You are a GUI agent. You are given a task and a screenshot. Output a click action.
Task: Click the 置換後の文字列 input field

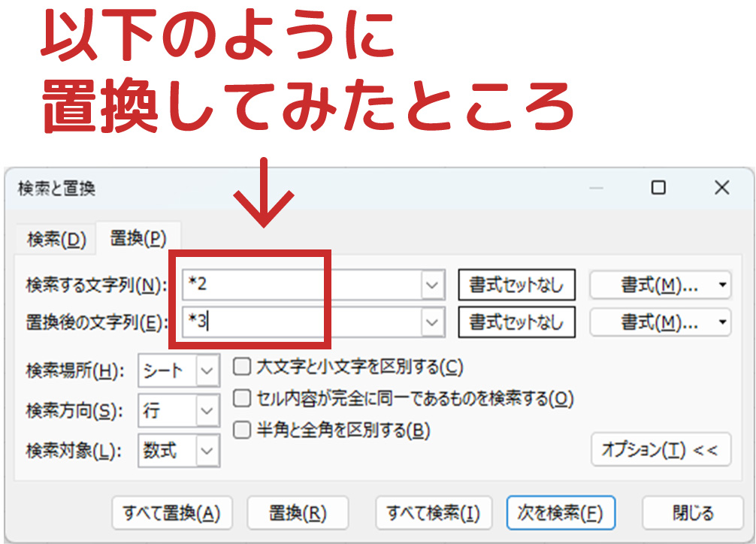click(x=301, y=322)
